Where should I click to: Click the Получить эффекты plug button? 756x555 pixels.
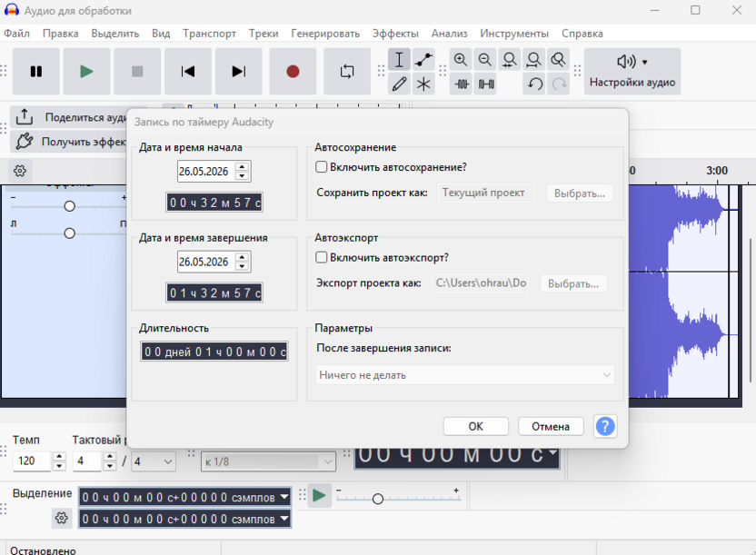(x=70, y=142)
